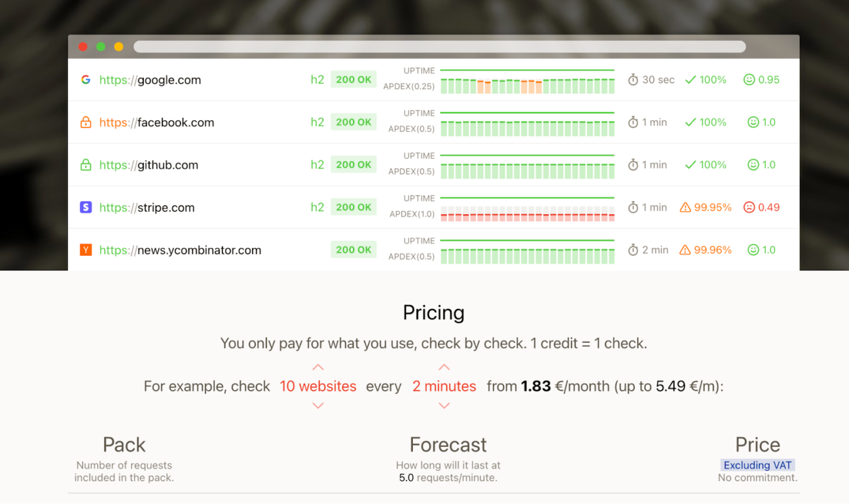Click the Forecast column heading
The height and width of the screenshot is (504, 849).
click(x=448, y=445)
